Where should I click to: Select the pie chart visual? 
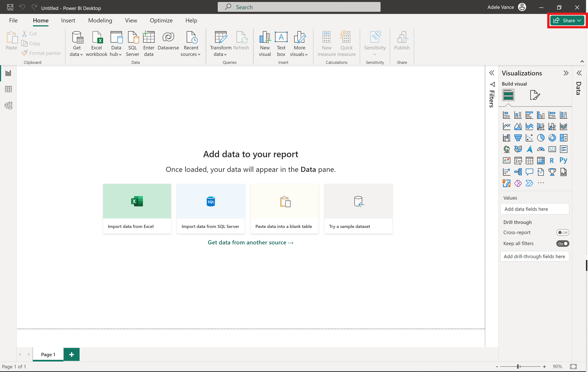[541, 138]
